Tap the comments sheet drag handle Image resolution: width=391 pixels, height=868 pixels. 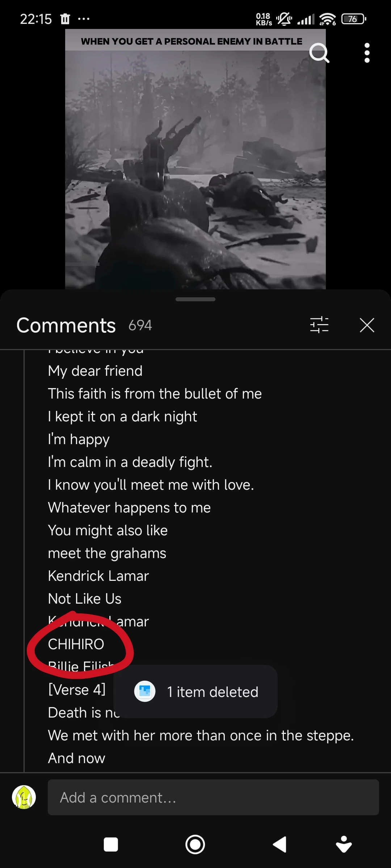click(195, 299)
